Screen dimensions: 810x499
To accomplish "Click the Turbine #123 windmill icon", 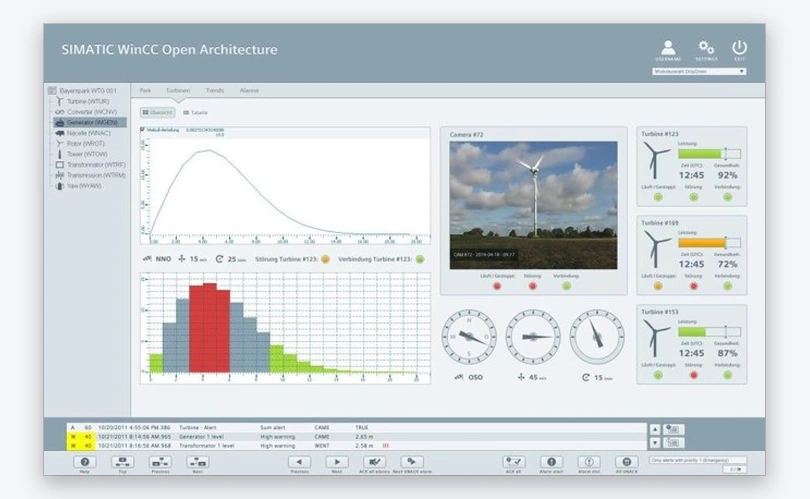I will click(656, 160).
